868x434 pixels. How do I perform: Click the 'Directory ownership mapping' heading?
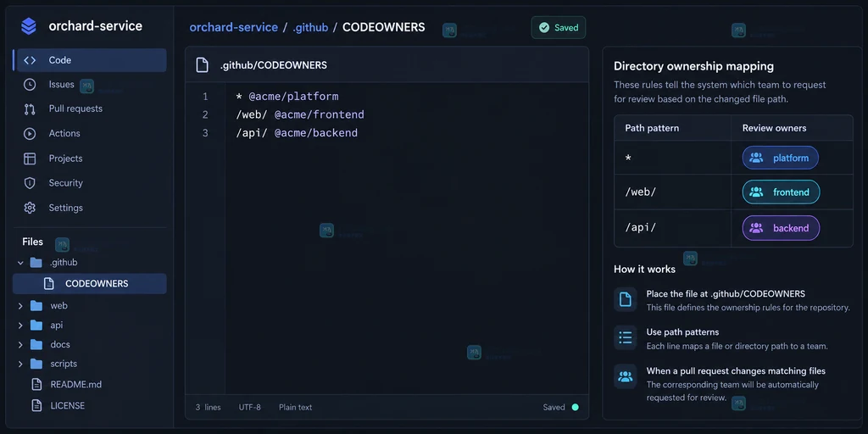693,66
